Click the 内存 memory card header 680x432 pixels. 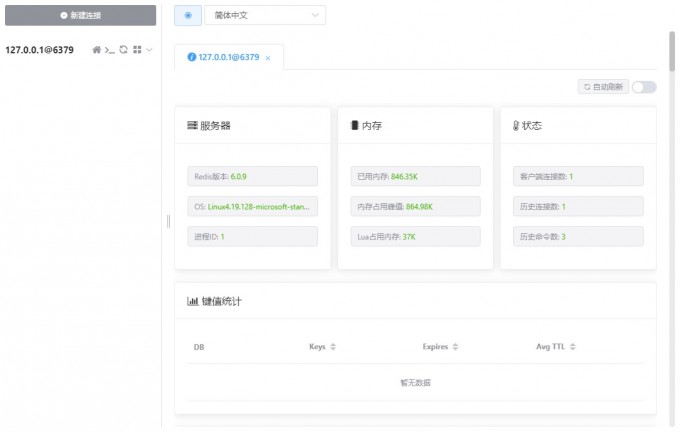click(415, 125)
